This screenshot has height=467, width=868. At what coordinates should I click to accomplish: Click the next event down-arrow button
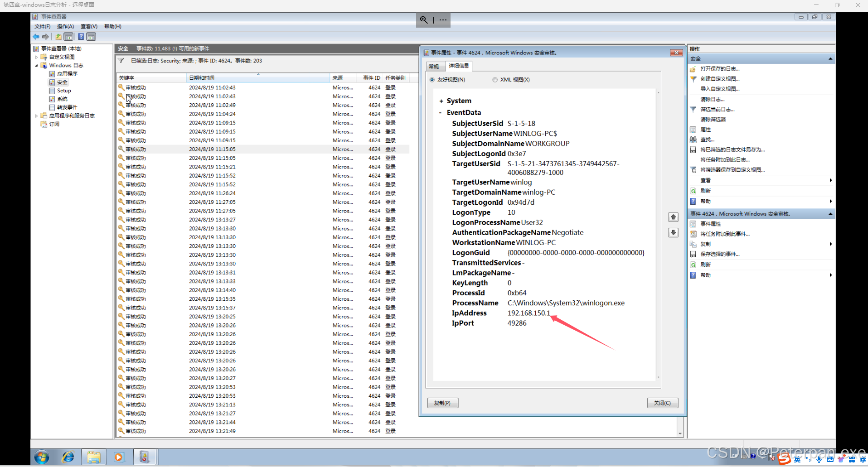[x=674, y=233]
